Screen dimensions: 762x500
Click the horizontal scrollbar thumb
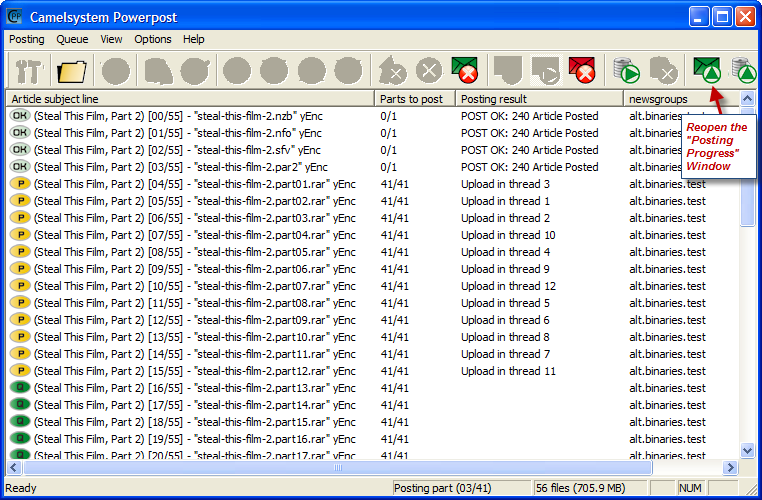[338, 467]
